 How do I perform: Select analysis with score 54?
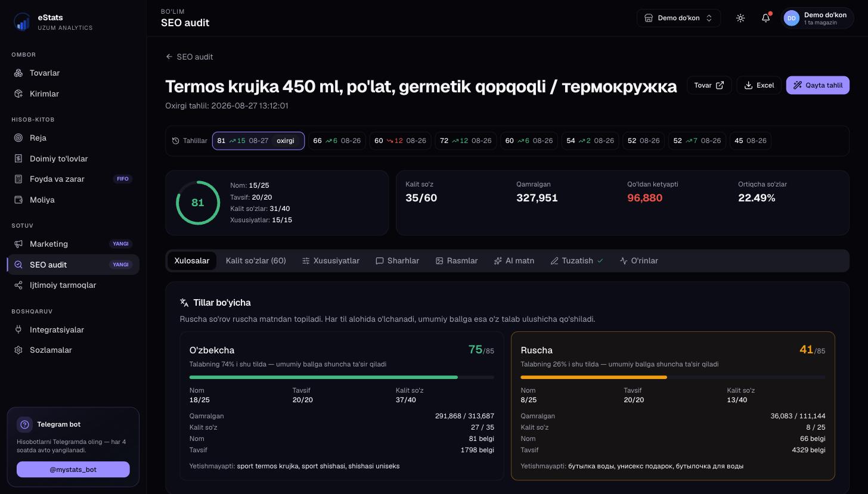(590, 141)
